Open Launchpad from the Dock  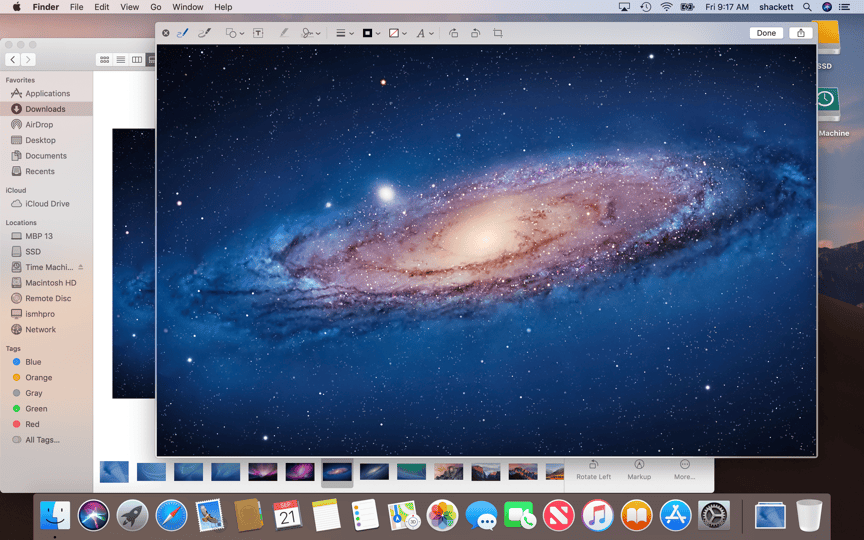click(132, 515)
